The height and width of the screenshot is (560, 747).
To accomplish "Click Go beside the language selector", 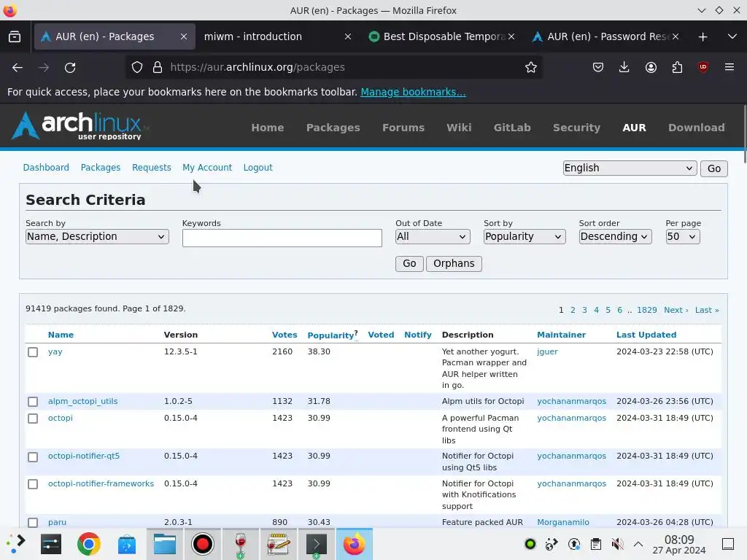I will (713, 168).
